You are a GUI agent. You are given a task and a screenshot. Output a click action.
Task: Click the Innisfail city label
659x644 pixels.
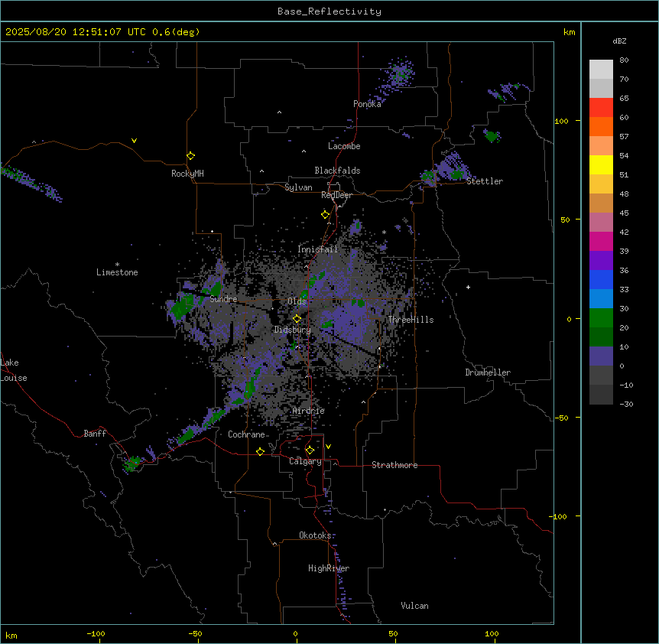[x=318, y=249]
